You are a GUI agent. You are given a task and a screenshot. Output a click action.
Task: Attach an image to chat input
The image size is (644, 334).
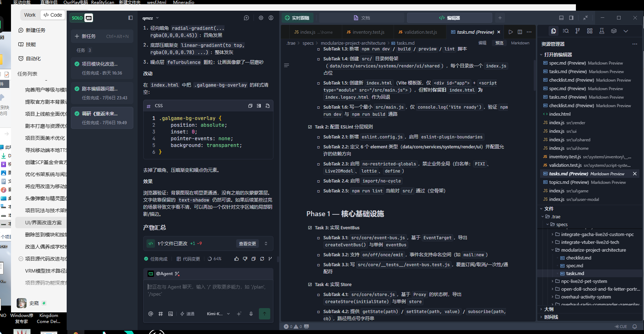pos(171,314)
